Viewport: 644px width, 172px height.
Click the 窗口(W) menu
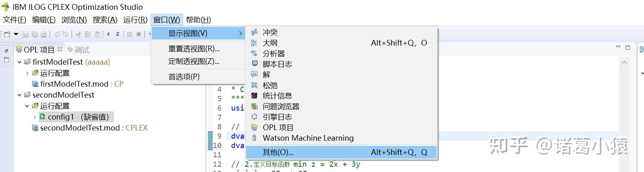click(x=167, y=20)
